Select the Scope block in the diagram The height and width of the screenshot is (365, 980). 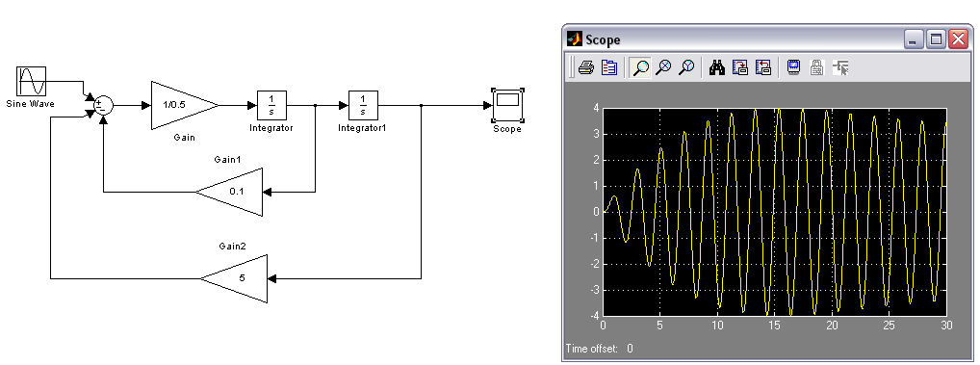(x=507, y=105)
